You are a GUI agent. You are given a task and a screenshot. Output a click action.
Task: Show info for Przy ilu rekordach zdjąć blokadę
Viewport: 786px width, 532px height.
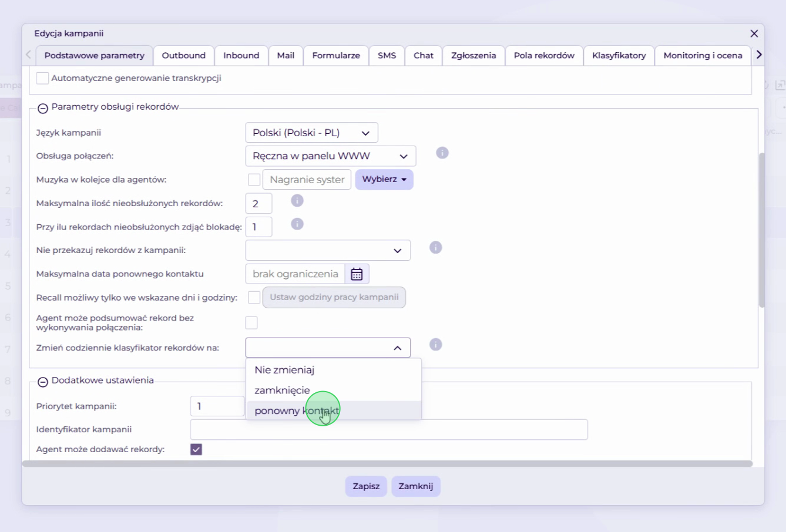tap(297, 224)
